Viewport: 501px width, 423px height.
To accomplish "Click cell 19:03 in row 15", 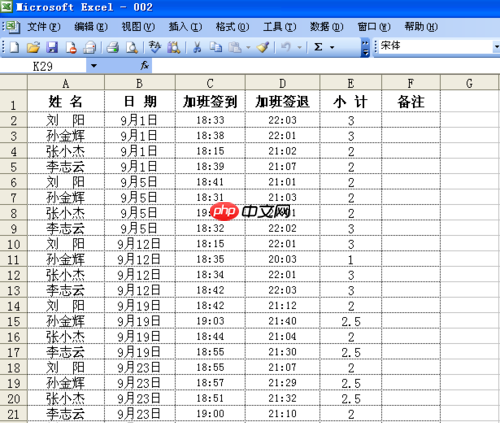I will pyautogui.click(x=210, y=321).
